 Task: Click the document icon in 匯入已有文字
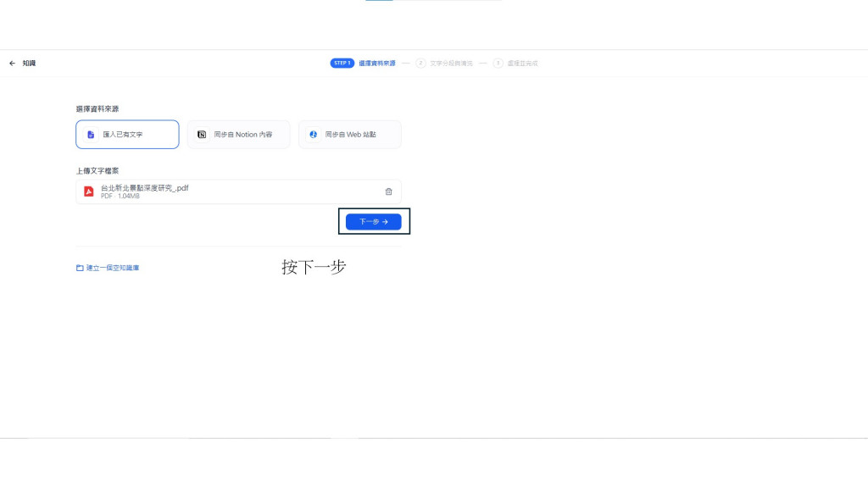[x=91, y=135]
